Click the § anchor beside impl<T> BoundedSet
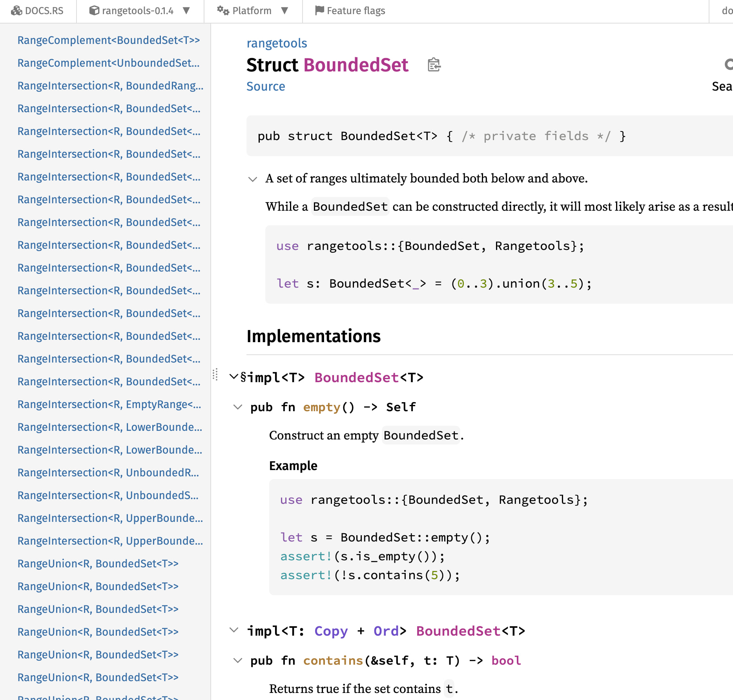The width and height of the screenshot is (733, 700). pos(243,377)
